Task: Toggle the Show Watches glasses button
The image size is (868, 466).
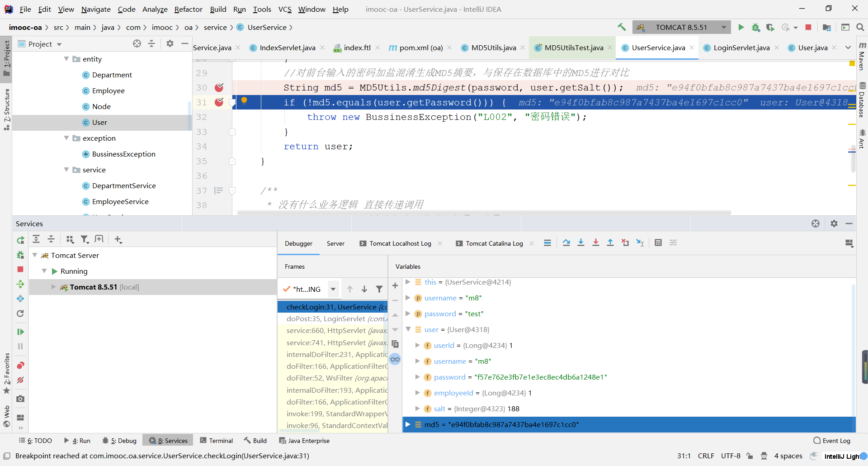Action: 395,360
